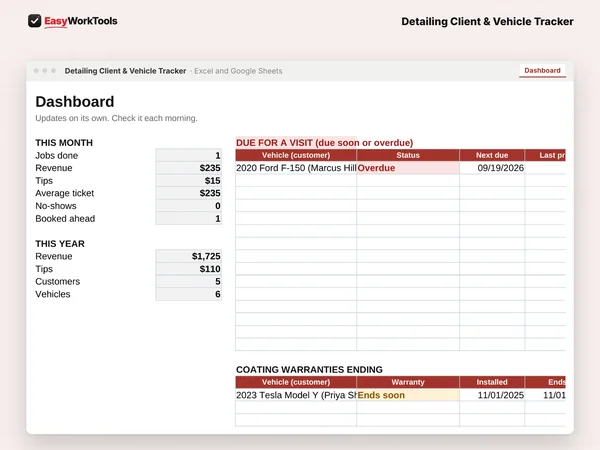
Task: Select the Average ticket $235 value
Action: [189, 193]
